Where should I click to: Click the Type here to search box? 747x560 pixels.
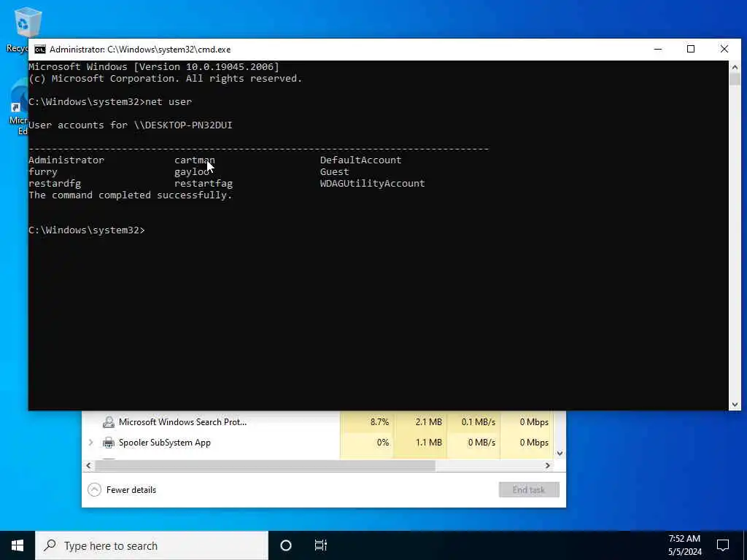click(x=152, y=545)
